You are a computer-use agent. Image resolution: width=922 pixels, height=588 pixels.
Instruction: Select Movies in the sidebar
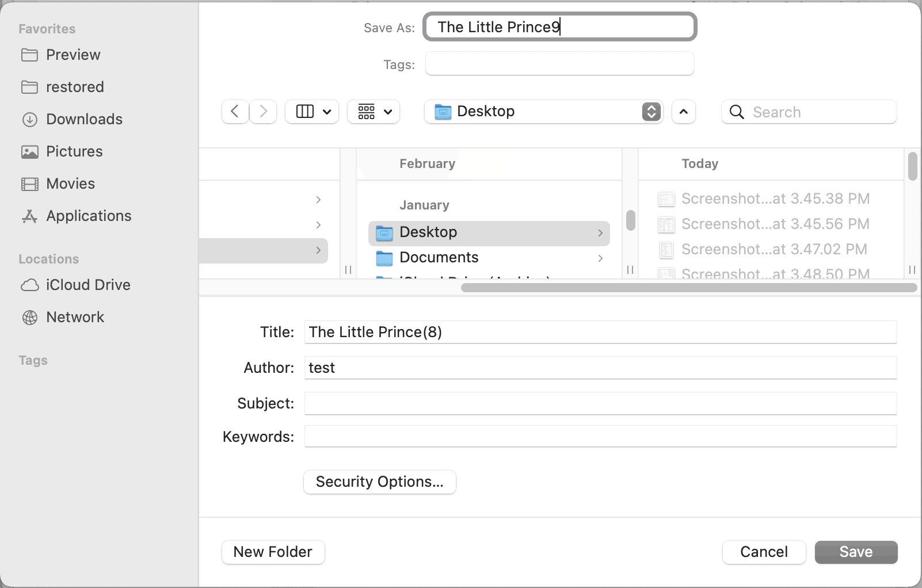58,184
